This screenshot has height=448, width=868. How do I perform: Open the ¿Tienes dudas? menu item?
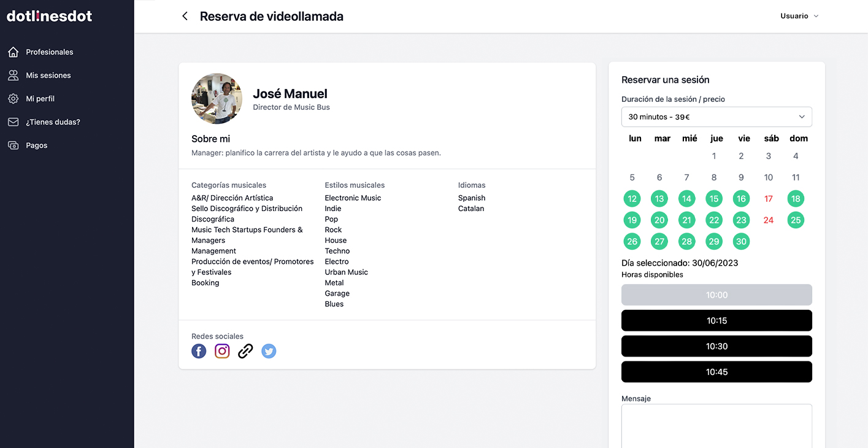[53, 122]
